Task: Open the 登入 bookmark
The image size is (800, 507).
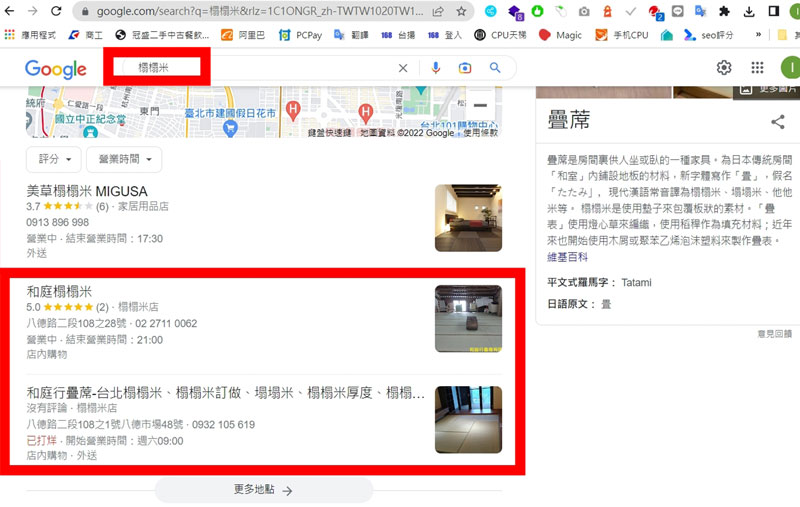Action: pyautogui.click(x=445, y=35)
